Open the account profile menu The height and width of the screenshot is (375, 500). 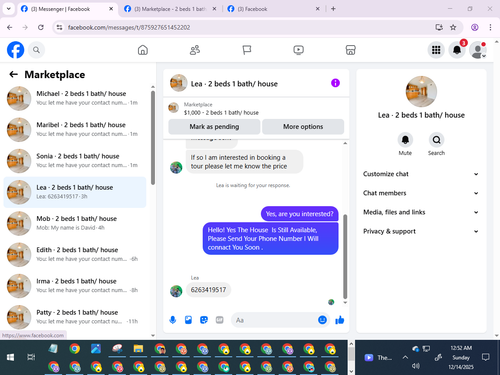478,50
